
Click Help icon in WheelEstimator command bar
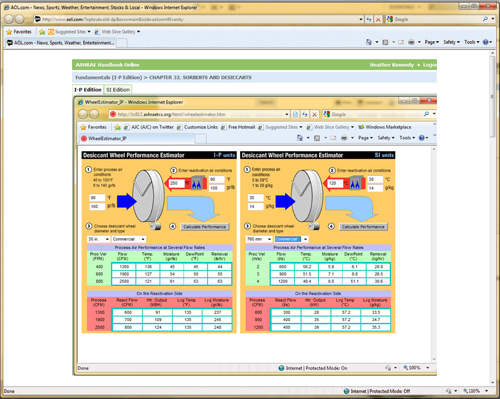[422, 138]
